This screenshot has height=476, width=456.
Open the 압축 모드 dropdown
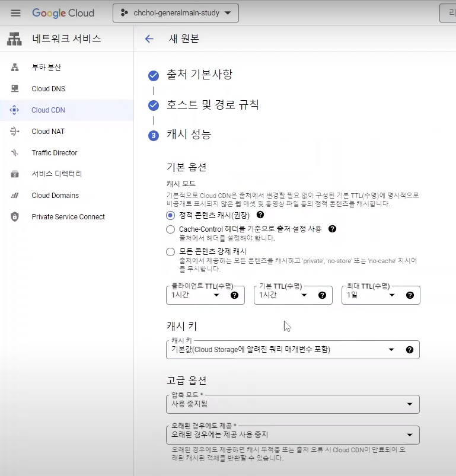coord(293,404)
